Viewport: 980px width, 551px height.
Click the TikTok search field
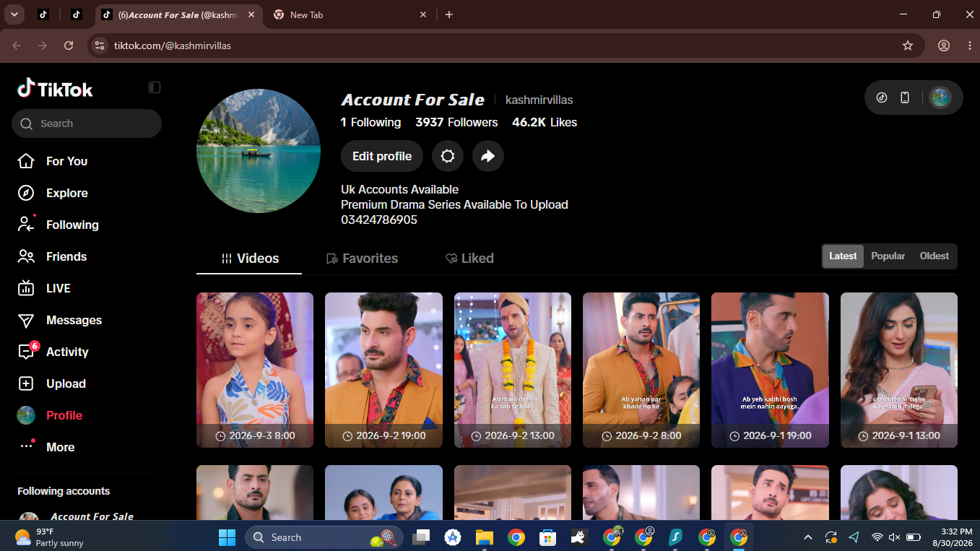(x=87, y=123)
